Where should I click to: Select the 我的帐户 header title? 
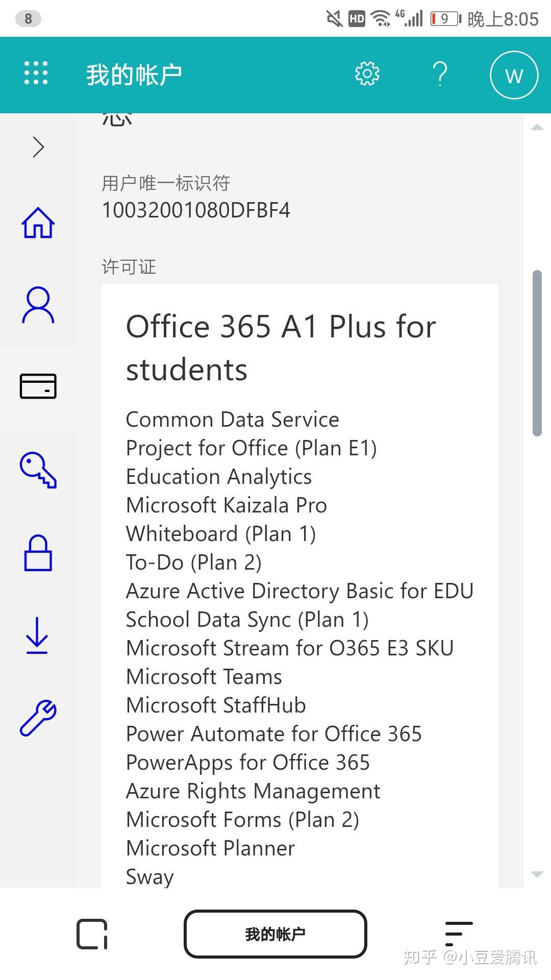click(134, 75)
